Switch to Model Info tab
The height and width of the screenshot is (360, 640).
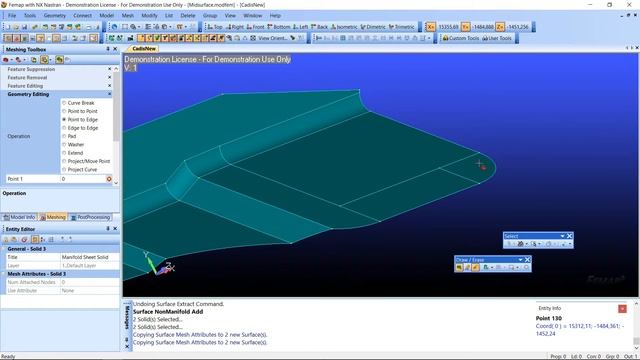point(19,217)
